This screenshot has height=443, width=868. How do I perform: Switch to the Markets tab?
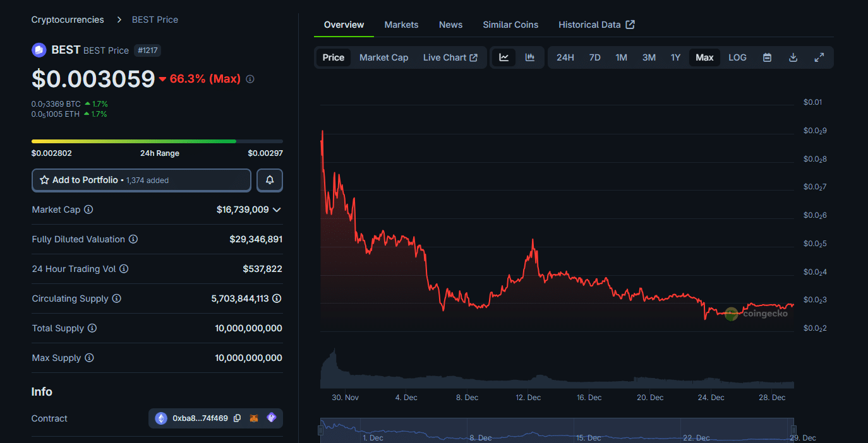coord(401,25)
